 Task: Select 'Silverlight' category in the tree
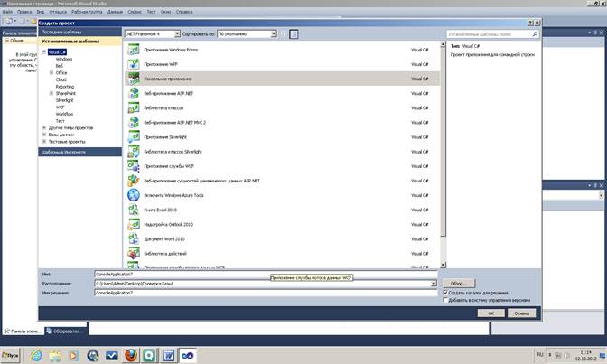[x=64, y=100]
